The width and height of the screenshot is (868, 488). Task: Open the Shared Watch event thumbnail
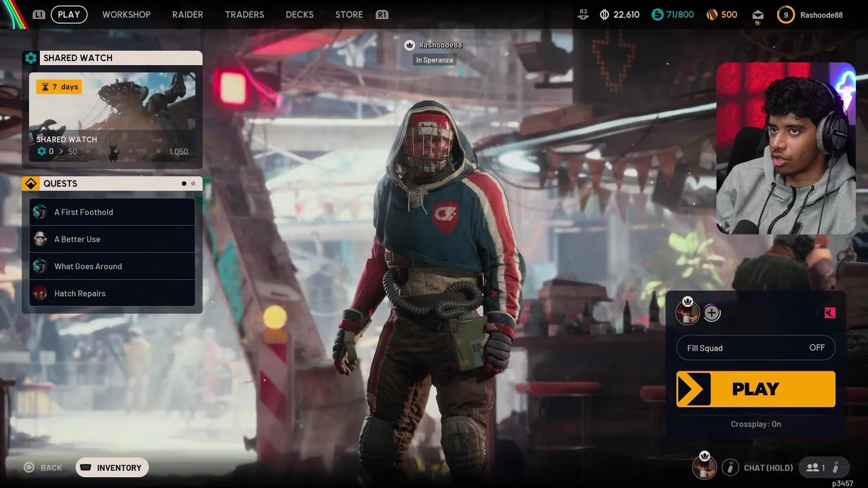112,117
